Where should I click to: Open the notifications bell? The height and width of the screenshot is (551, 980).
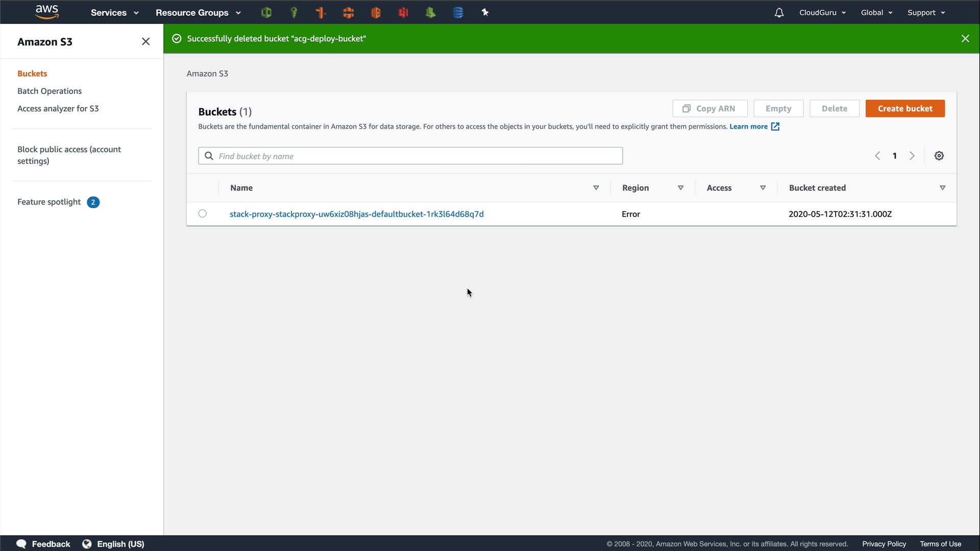(779, 13)
